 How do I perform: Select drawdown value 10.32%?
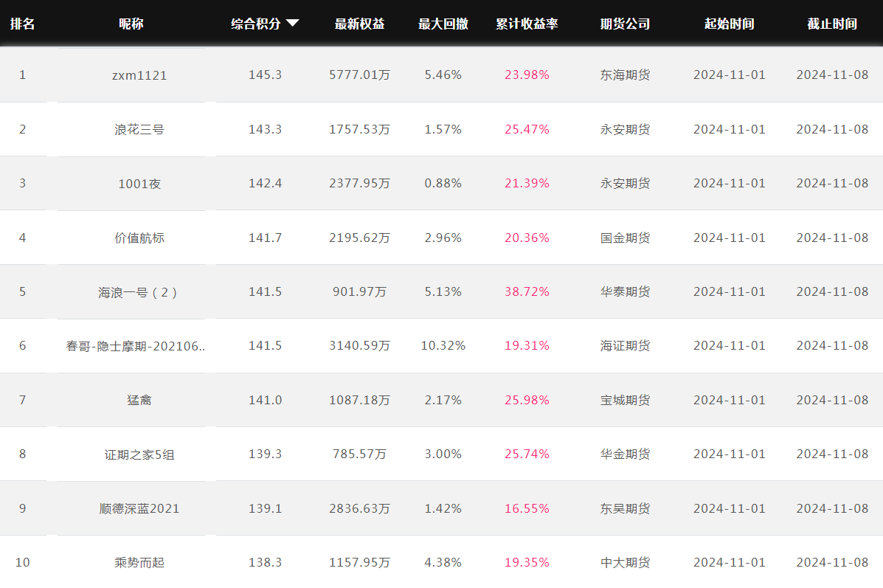tap(443, 346)
